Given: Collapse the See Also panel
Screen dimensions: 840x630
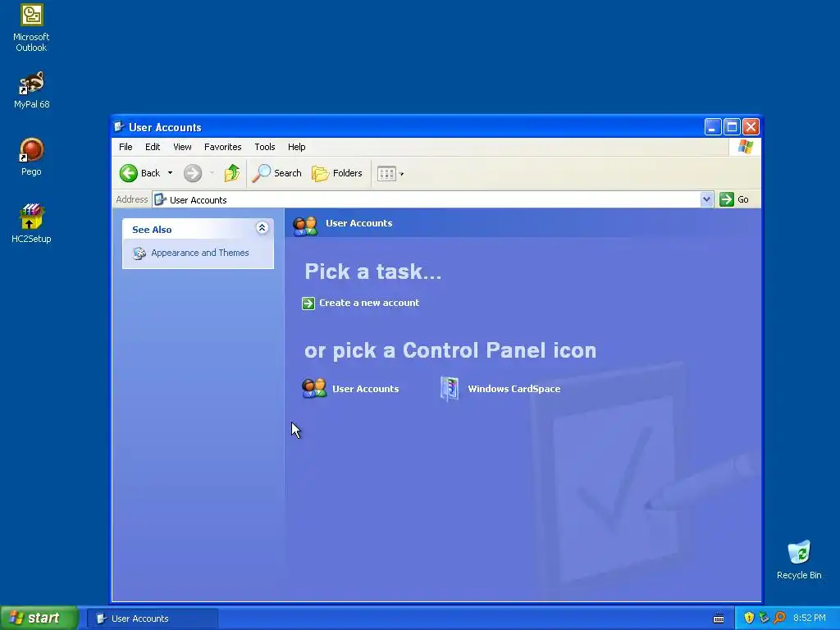Looking at the screenshot, I should 262,228.
